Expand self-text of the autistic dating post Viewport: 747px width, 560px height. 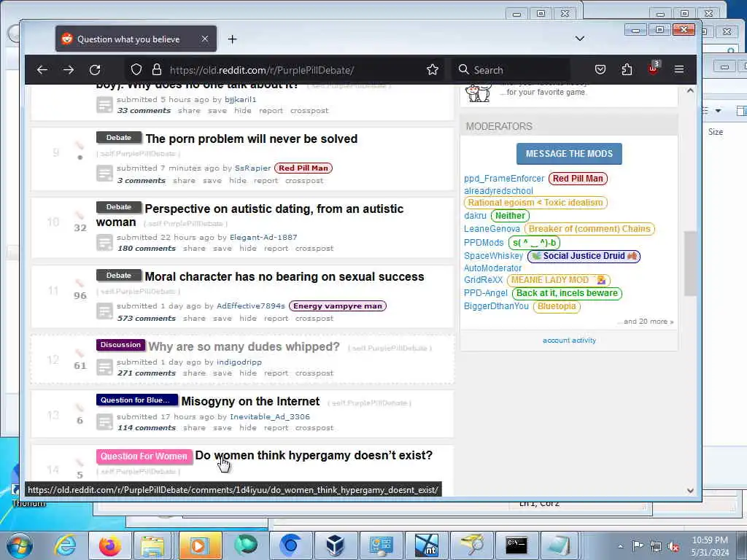pyautogui.click(x=105, y=242)
